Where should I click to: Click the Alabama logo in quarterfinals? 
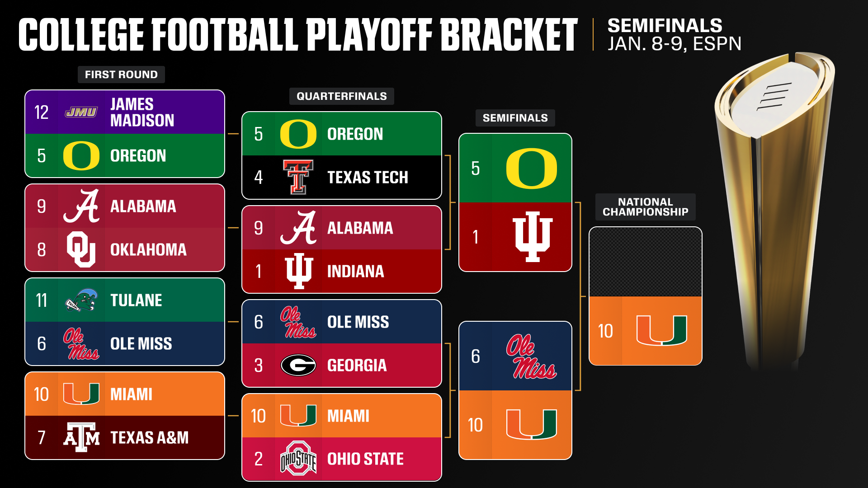coord(298,228)
